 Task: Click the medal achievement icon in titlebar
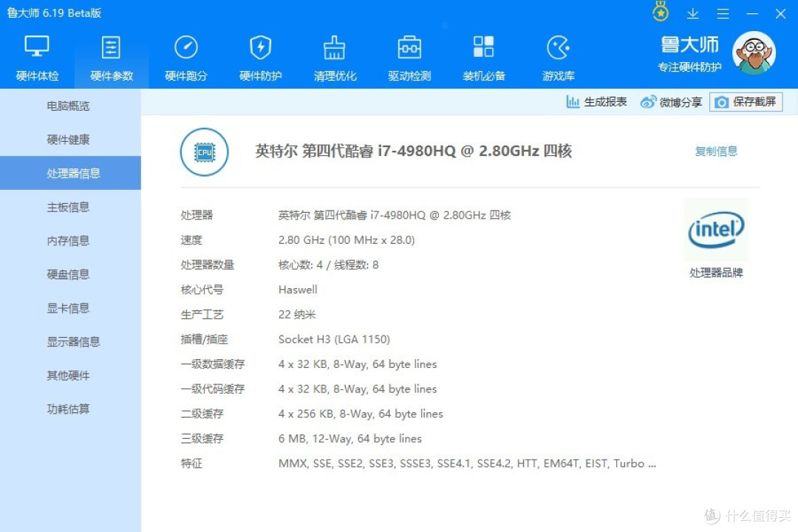[660, 13]
